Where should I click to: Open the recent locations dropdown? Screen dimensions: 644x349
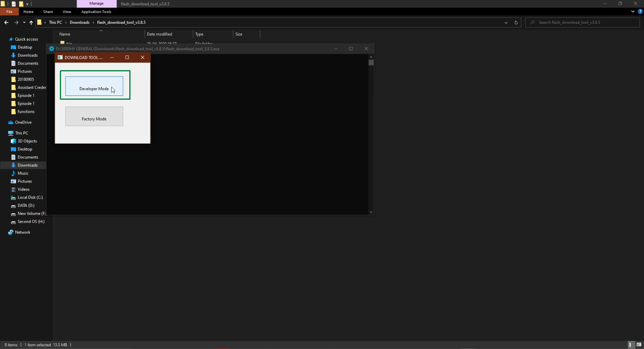coord(24,23)
